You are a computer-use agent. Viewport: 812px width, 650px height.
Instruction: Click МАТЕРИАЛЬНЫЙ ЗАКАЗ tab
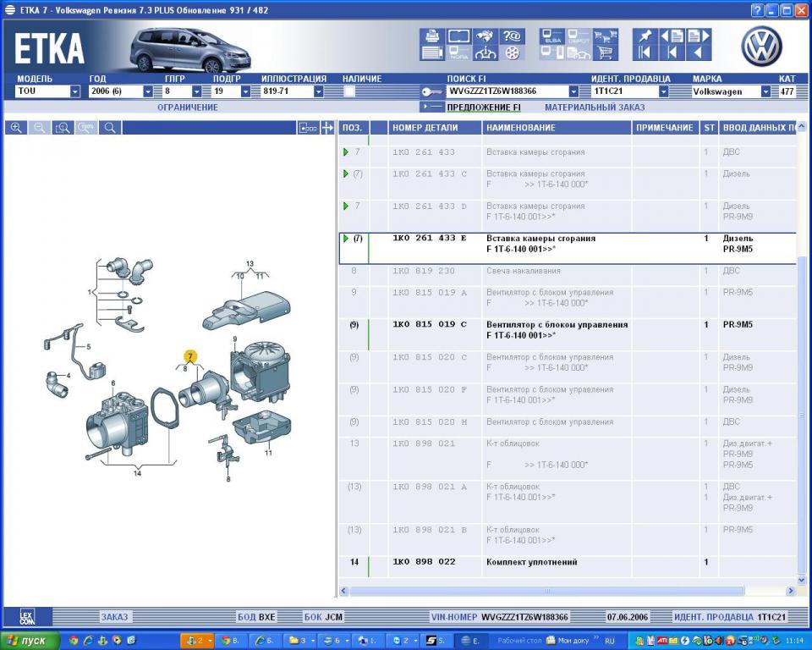[595, 107]
